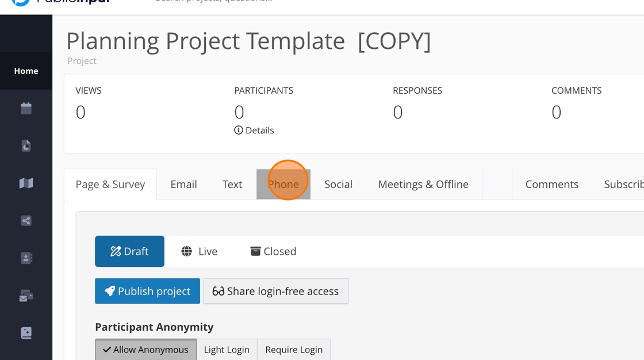
Task: Select Light Login anonymity option
Action: 227,350
